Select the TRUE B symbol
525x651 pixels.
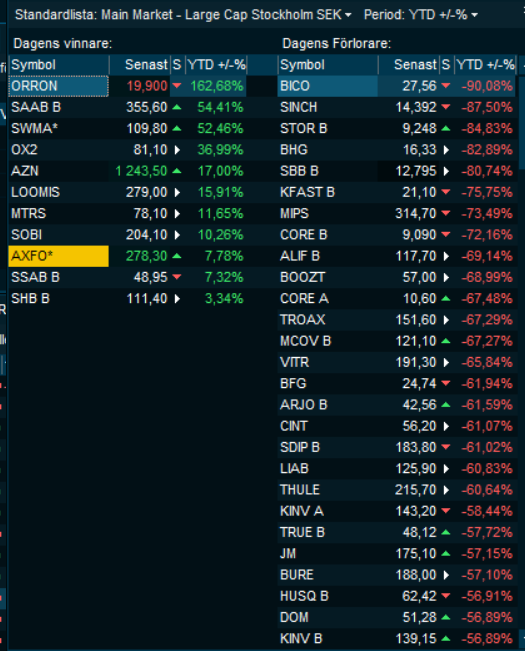point(303,532)
